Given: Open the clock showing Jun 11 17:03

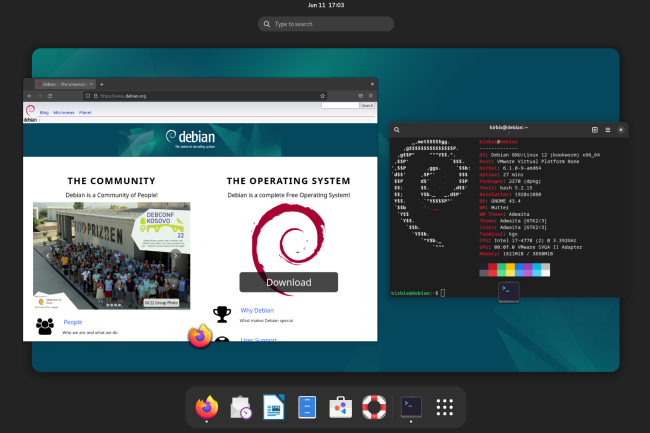Looking at the screenshot, I should coord(325,5).
